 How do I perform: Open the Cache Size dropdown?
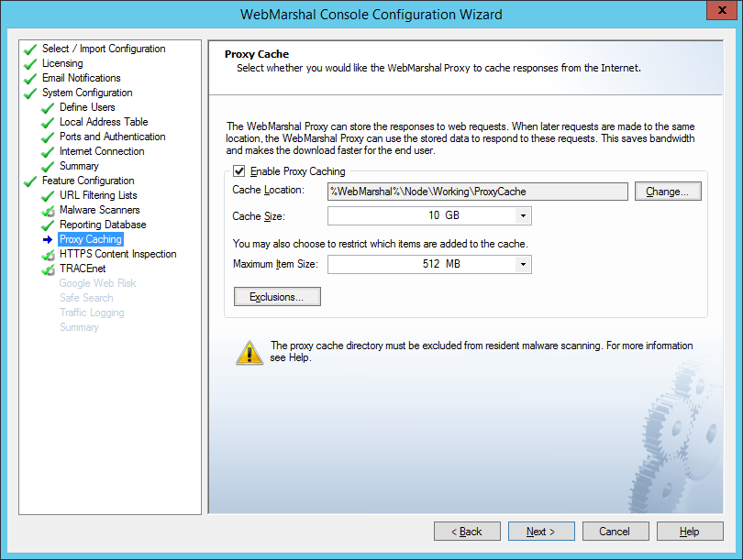pyautogui.click(x=522, y=216)
